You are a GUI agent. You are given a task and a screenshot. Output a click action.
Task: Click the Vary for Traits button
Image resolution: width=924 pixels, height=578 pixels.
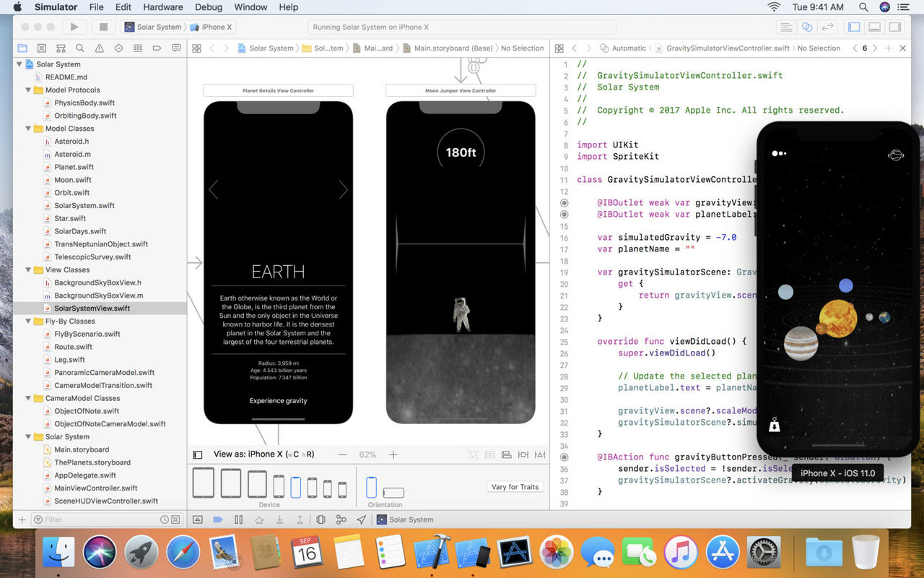coord(515,487)
